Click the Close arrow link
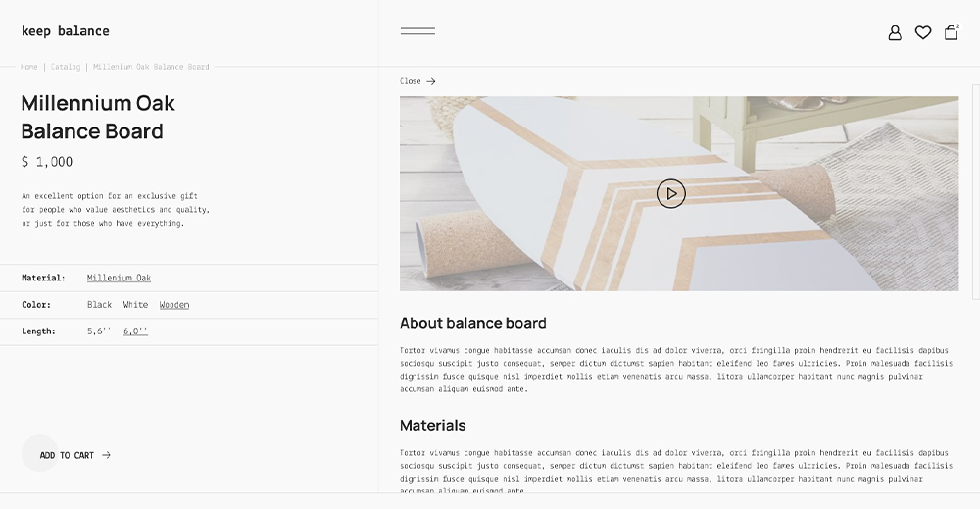 [x=417, y=81]
